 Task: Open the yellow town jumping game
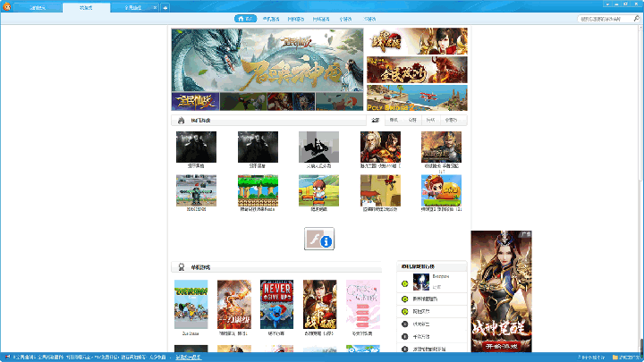tap(380, 190)
